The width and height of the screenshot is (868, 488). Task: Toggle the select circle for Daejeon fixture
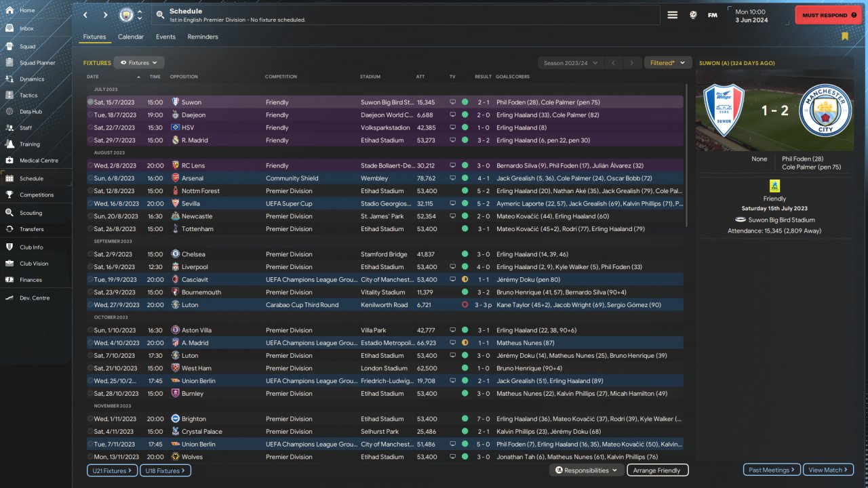(x=90, y=115)
